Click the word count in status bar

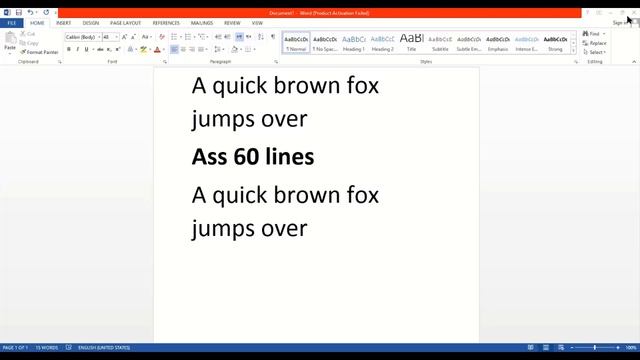click(x=47, y=347)
